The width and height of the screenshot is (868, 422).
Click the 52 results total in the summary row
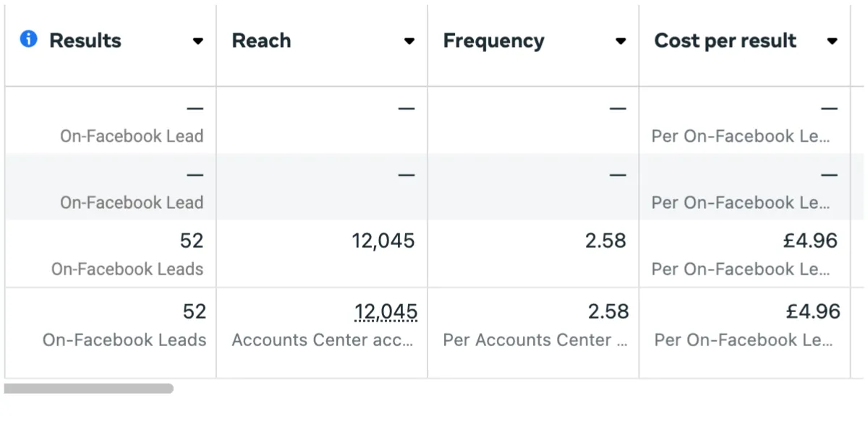[195, 311]
